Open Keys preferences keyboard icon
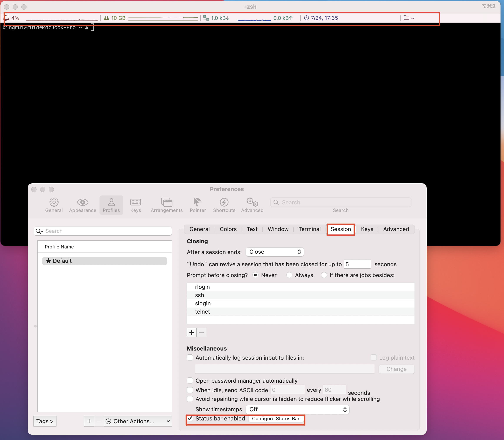This screenshot has height=440, width=504. (x=135, y=202)
